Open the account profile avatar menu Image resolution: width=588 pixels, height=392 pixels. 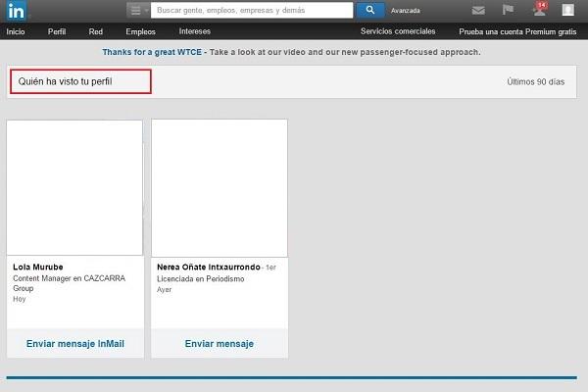click(x=567, y=11)
